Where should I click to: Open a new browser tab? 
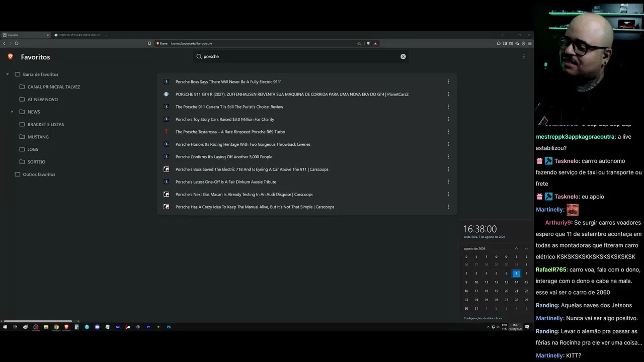click(x=107, y=35)
